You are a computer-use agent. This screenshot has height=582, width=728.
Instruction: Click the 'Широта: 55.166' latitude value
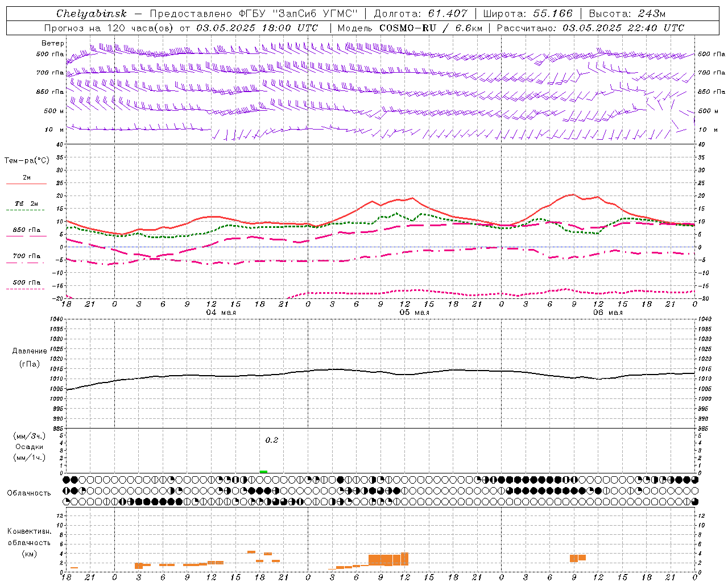(x=528, y=14)
